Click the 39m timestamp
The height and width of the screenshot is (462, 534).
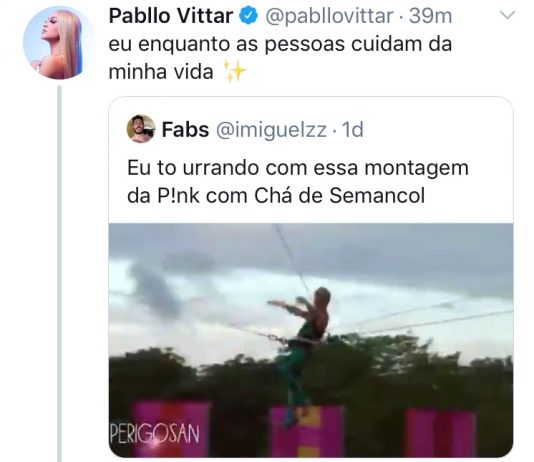pos(430,16)
